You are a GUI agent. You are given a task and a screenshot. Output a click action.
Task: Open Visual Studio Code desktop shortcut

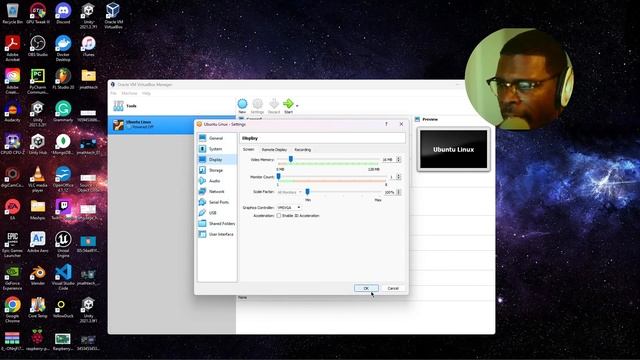click(x=63, y=277)
